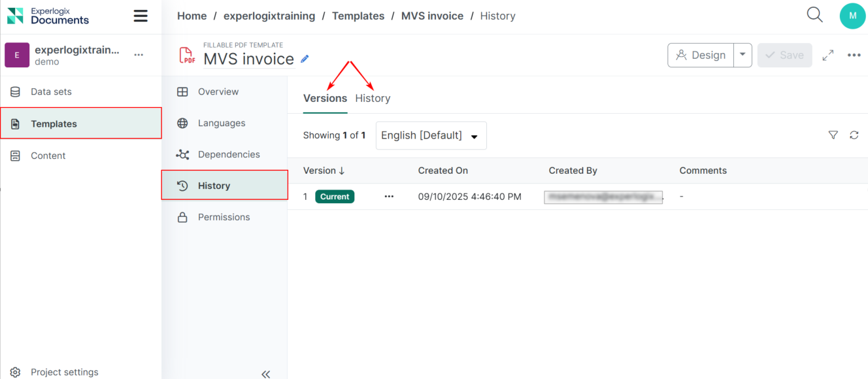
Task: Open the template more options ellipsis
Action: click(854, 56)
